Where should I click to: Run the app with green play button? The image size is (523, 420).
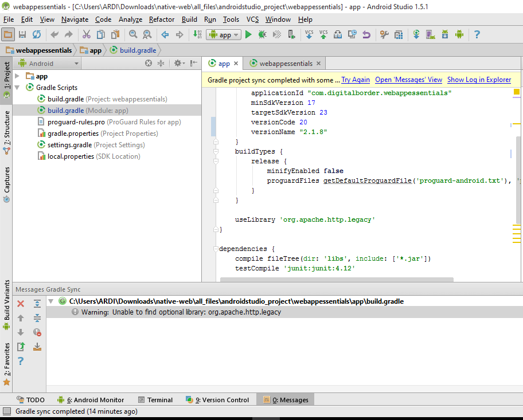(x=248, y=34)
